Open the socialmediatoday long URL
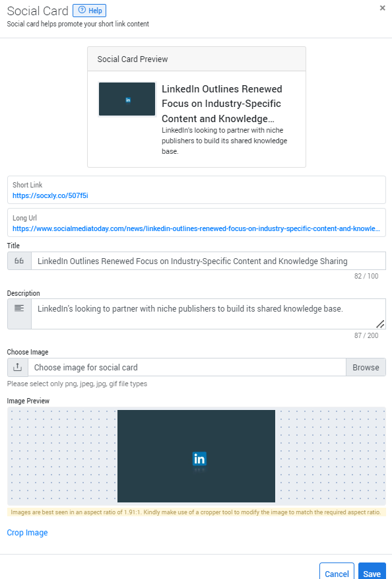This screenshot has height=579, width=392. pos(196,228)
